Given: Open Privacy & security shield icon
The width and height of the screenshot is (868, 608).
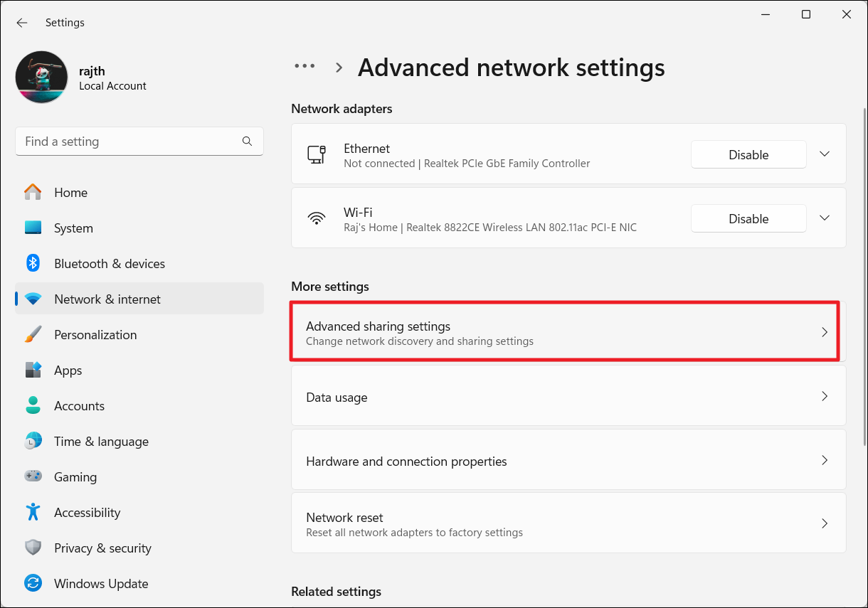Looking at the screenshot, I should coord(33,548).
